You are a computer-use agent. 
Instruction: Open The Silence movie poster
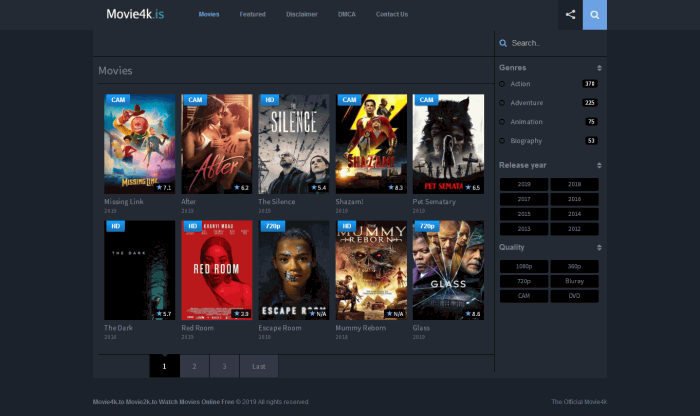click(x=294, y=144)
